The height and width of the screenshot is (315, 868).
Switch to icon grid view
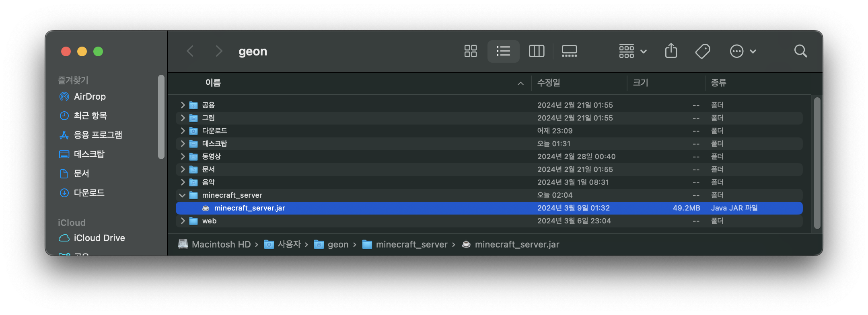[470, 51]
